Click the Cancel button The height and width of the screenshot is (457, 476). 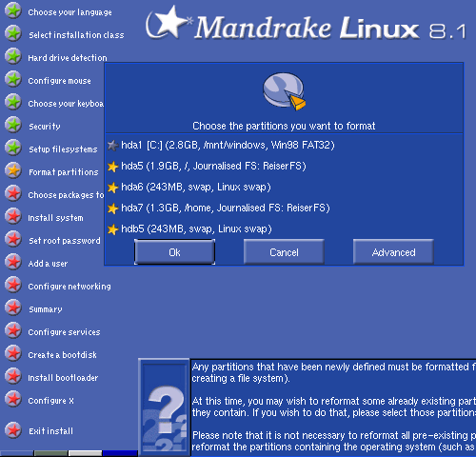pyautogui.click(x=284, y=252)
